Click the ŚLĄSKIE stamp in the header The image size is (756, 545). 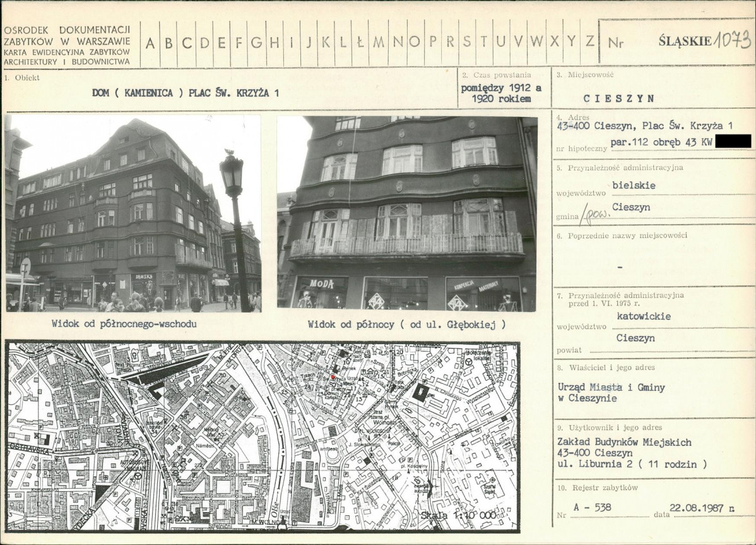click(x=685, y=42)
